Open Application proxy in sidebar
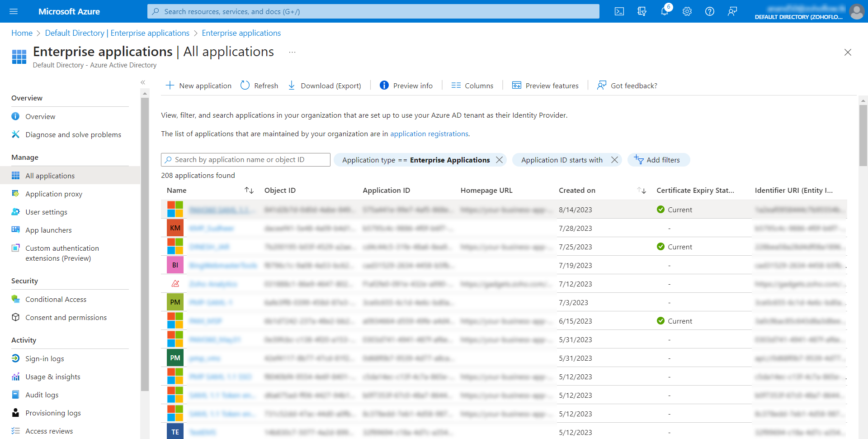This screenshot has width=868, height=439. [54, 194]
